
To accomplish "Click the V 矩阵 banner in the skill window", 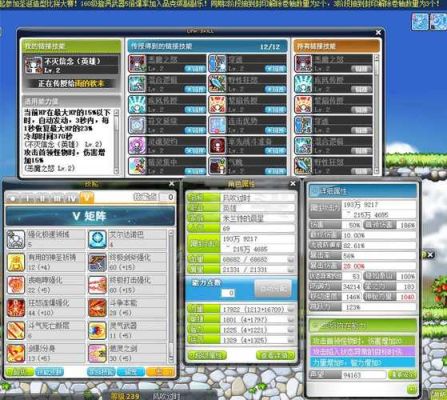I will pos(90,217).
